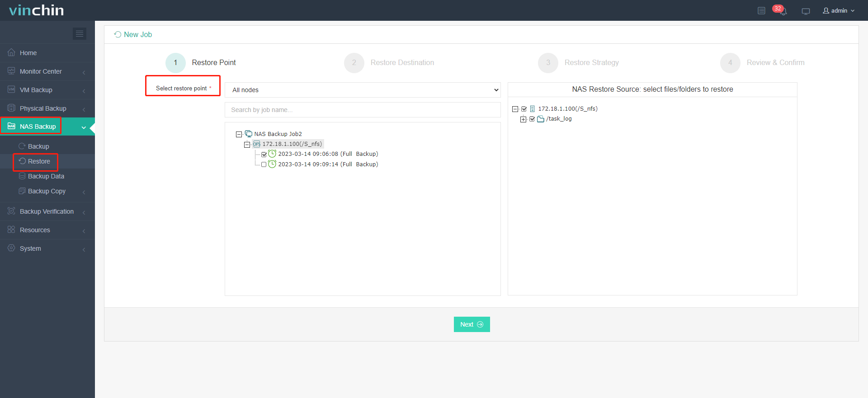Click server icon in NAS Restore Source tree

click(532, 109)
